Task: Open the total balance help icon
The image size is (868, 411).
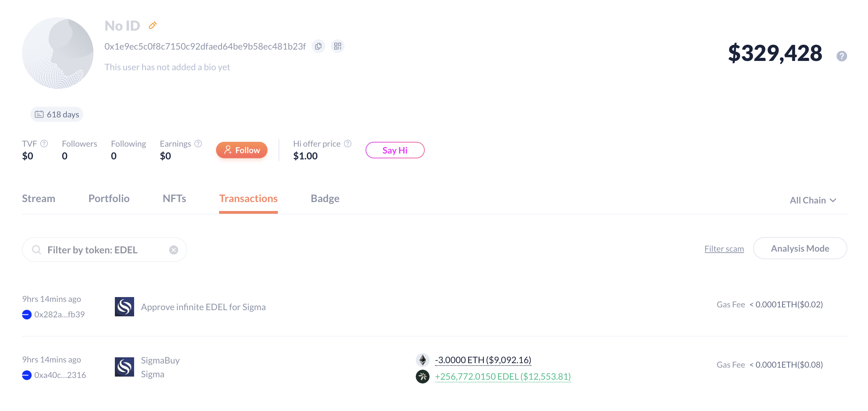Action: point(842,56)
